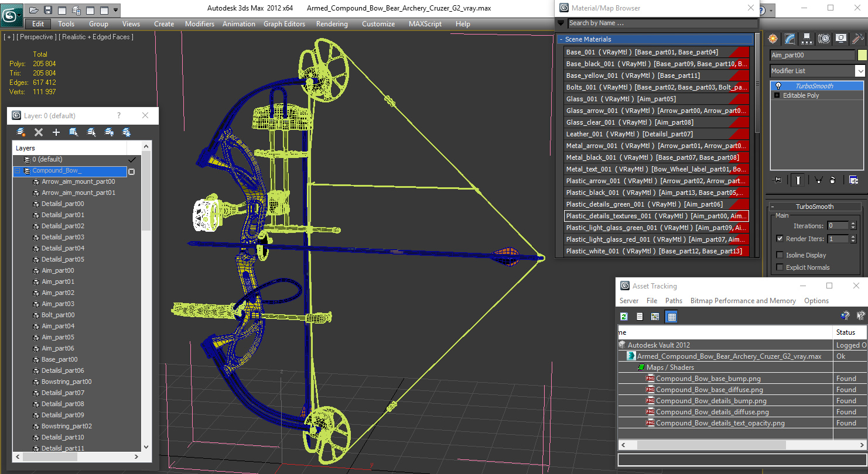868x474 pixels.
Task: Toggle Render Iters checkbox
Action: point(780,239)
